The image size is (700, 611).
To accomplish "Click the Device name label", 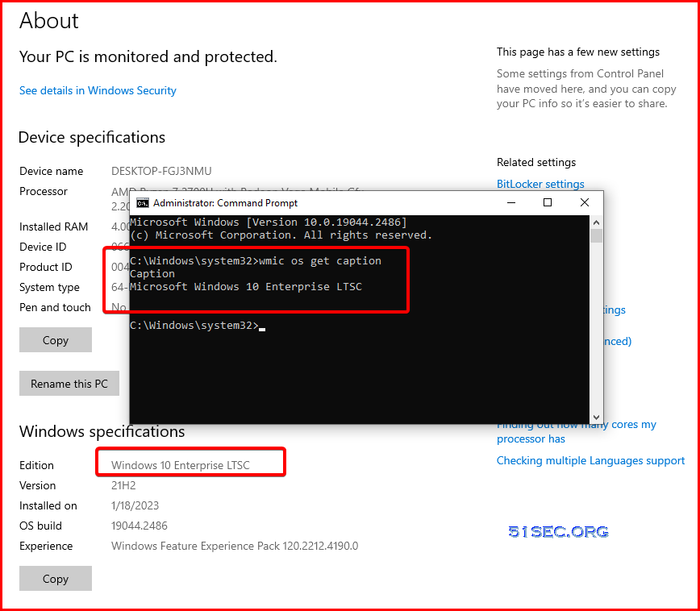I will click(x=51, y=171).
